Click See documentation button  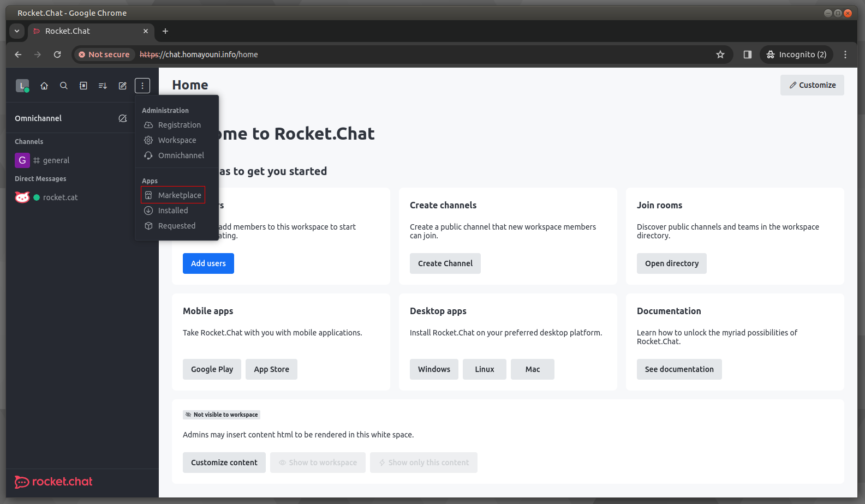click(679, 369)
